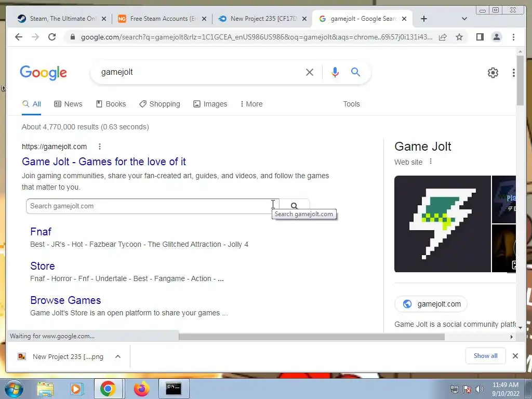This screenshot has width=532, height=399.
Task: Close the Steam tab
Action: click(x=104, y=19)
